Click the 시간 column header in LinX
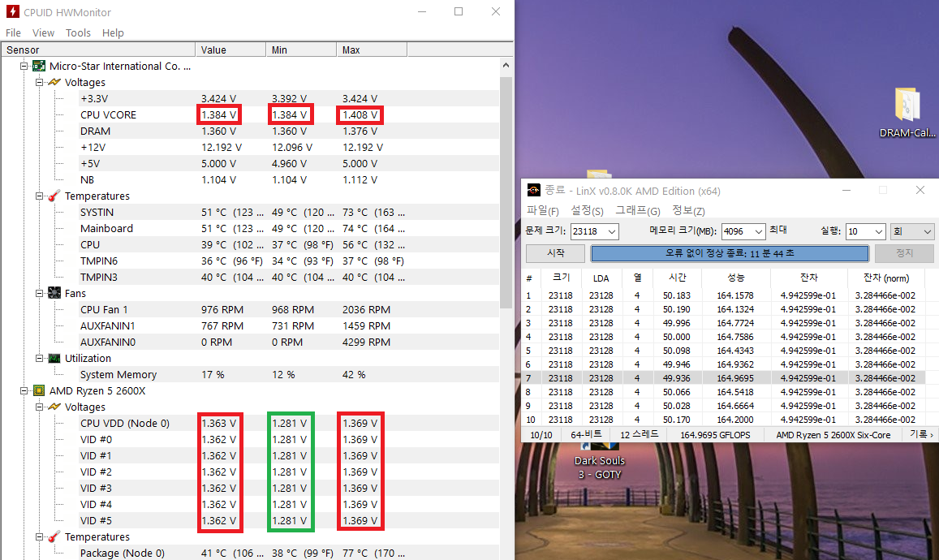 (678, 278)
